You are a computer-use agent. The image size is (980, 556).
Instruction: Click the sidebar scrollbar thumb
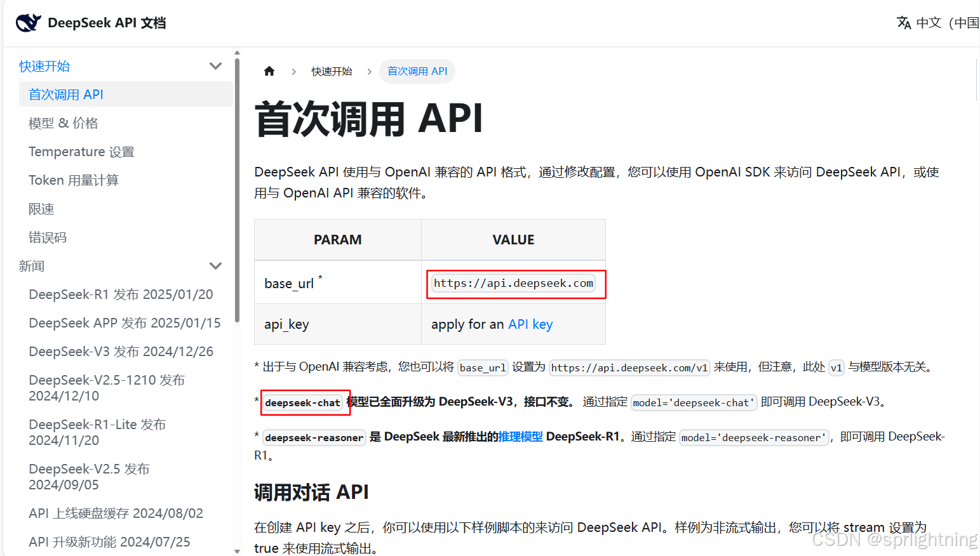click(x=237, y=190)
